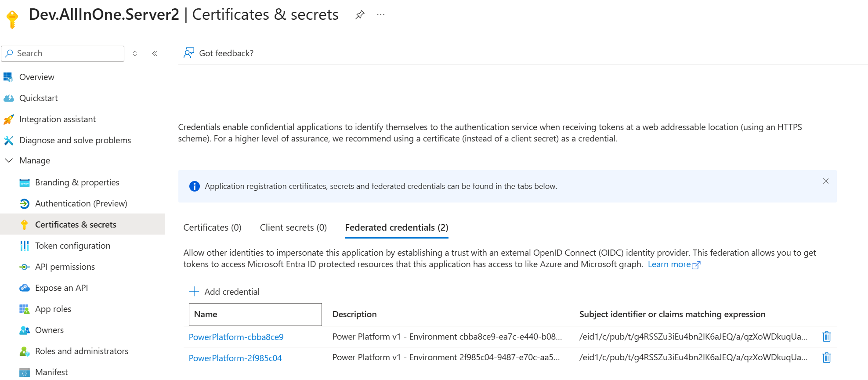Click the plus icon for Add credential
This screenshot has width=868, height=380.
(x=194, y=291)
